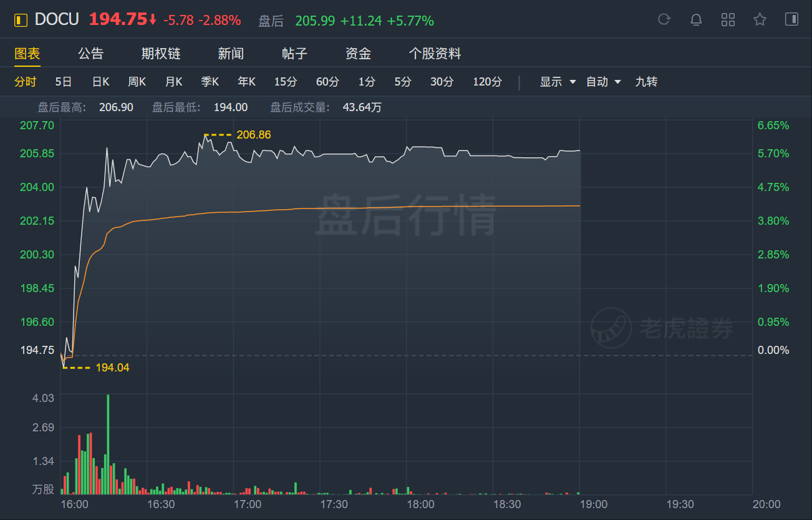Open the 期权链 tab
Viewport: 812px width, 520px height.
click(161, 54)
